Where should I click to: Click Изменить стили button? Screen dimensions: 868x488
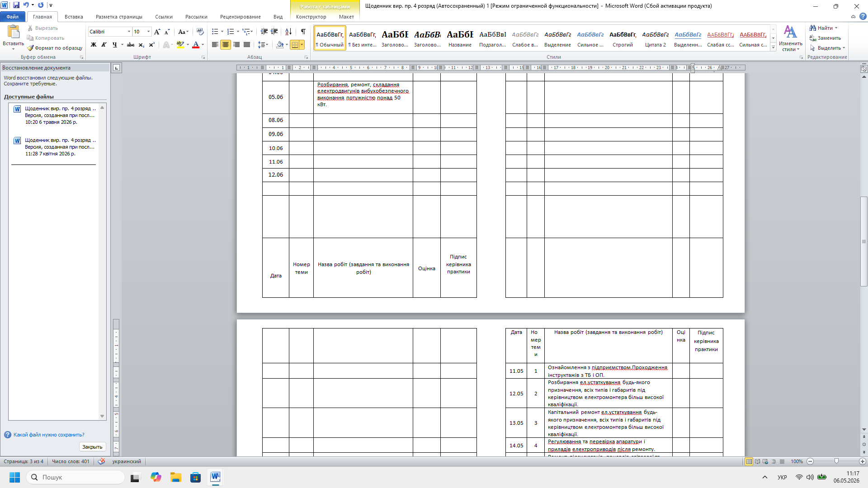tap(791, 38)
